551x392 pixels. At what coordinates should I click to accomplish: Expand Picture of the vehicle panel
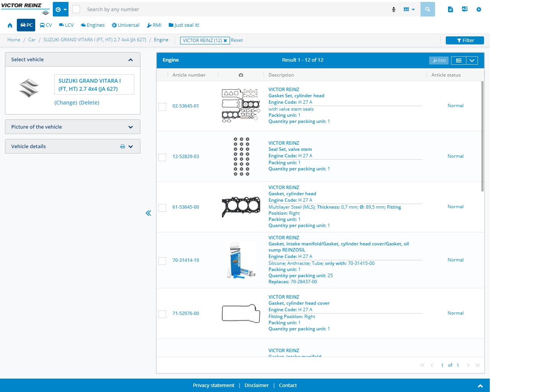(130, 127)
